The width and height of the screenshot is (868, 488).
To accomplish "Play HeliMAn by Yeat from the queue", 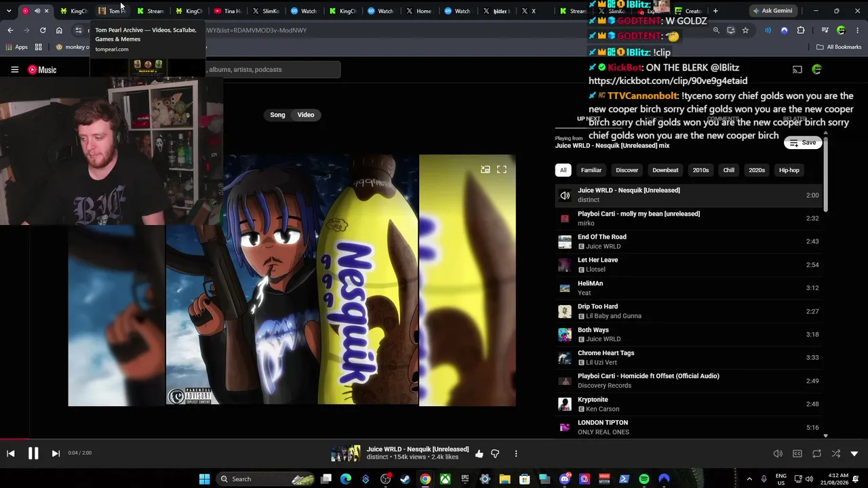I will pos(688,288).
